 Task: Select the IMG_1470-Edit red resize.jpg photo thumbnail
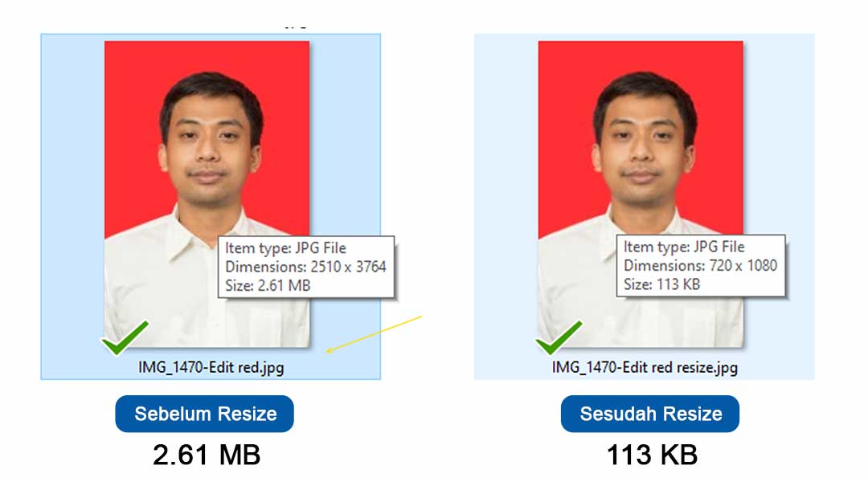click(641, 194)
